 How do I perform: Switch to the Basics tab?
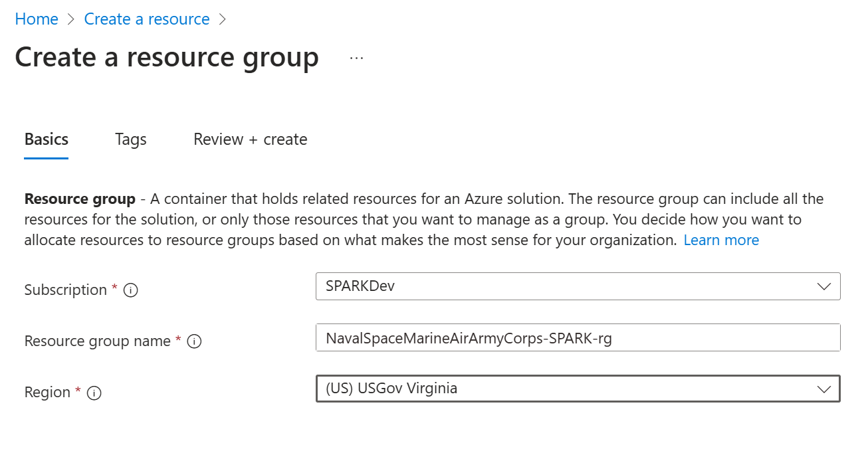point(47,139)
